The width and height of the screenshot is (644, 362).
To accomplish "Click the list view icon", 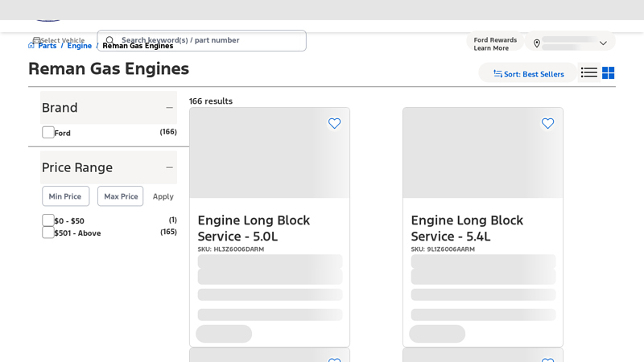I will coord(588,73).
